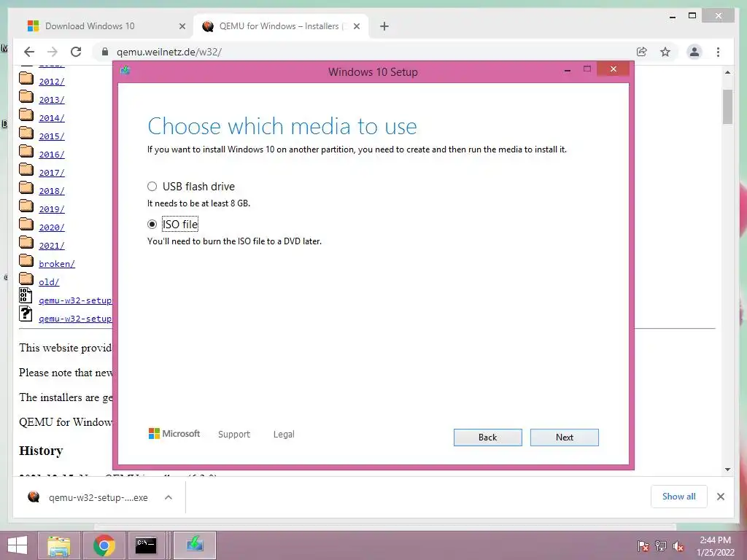Viewport: 747px width, 560px height.
Task: Open the 2013/ folder link
Action: [x=52, y=99]
